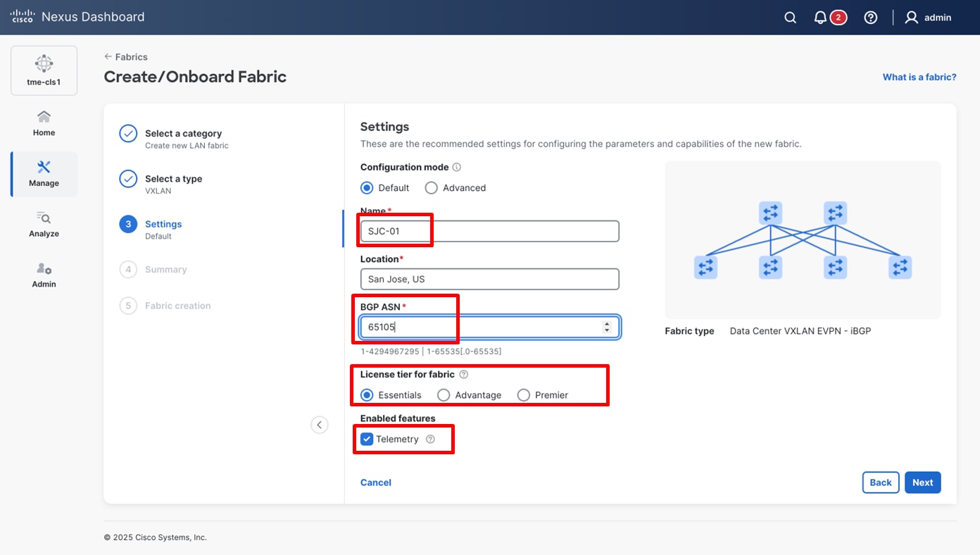Open the Admin section in sidebar
Screen dimensions: 980x555
point(43,275)
